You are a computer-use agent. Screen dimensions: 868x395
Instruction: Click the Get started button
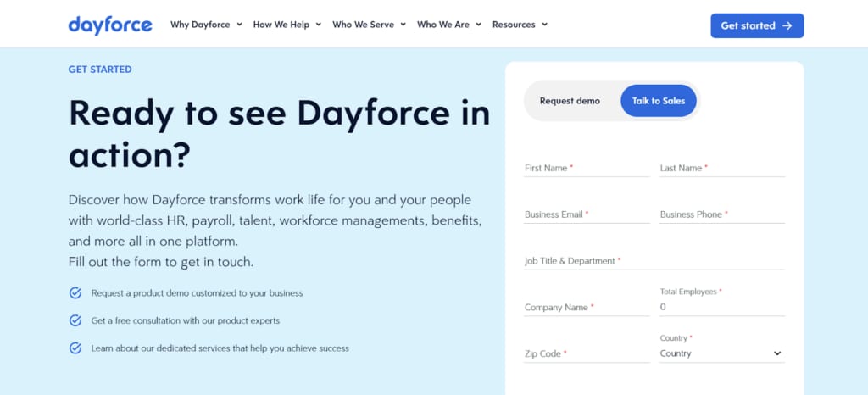(x=757, y=26)
